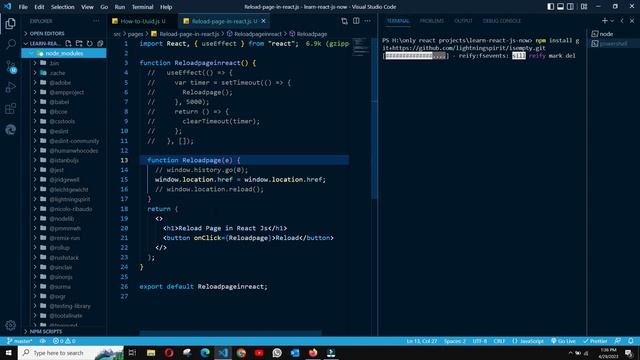Open the Customize Layout icon
640x360 pixels.
click(584, 7)
